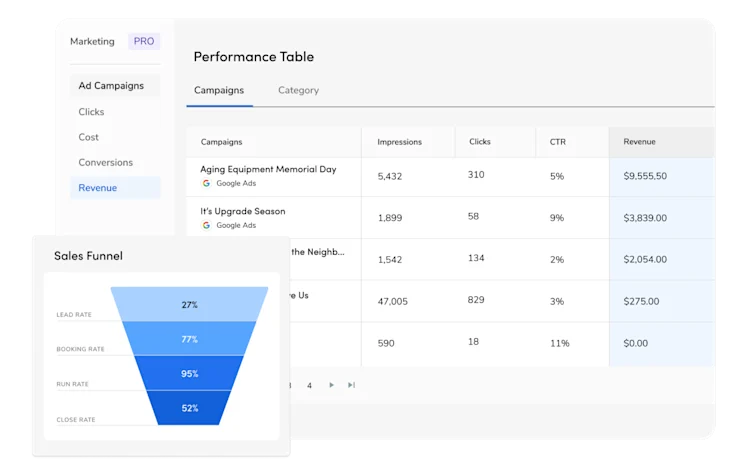
Task: Select Revenue in the sidebar
Action: [115, 188]
